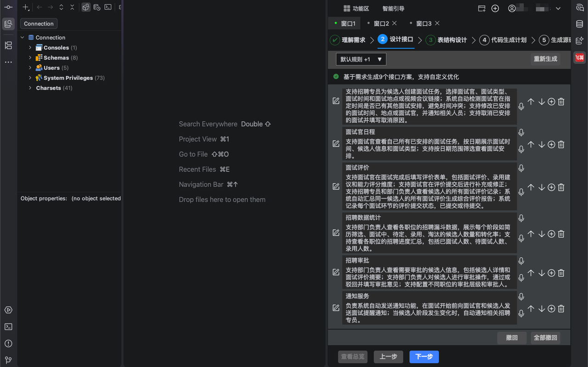This screenshot has height=367, width=588.
Task: Select the Connection tooltip label
Action: point(39,24)
